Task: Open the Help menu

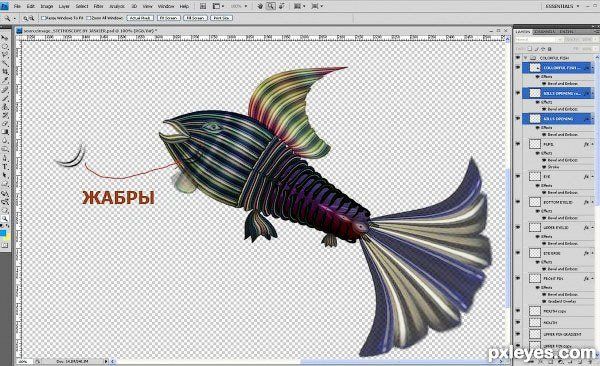Action: point(184,6)
